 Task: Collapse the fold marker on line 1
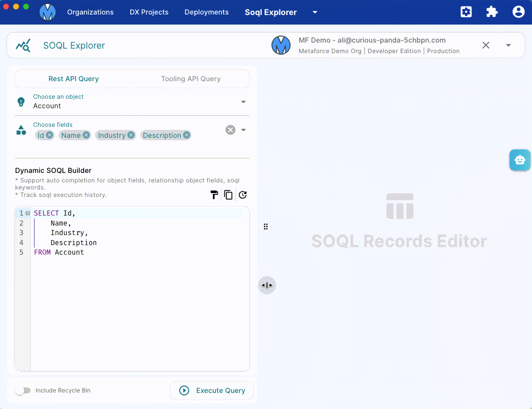point(28,213)
